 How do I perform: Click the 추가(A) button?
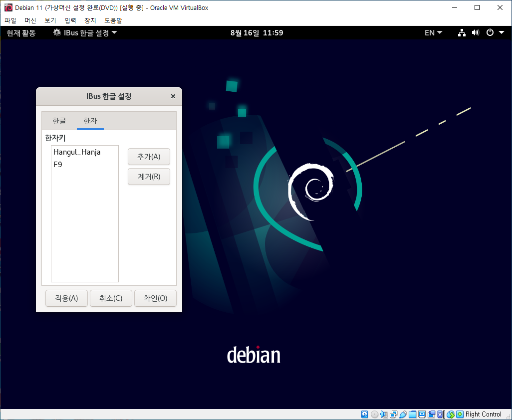(x=149, y=157)
